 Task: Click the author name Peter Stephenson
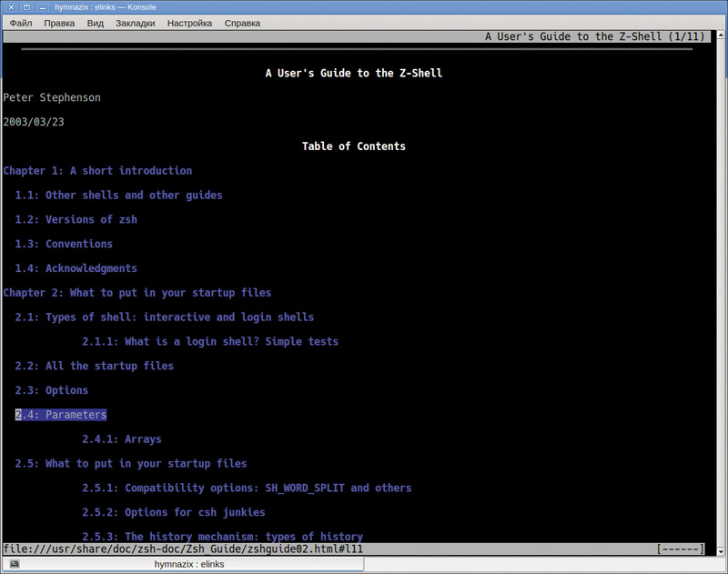pos(52,98)
